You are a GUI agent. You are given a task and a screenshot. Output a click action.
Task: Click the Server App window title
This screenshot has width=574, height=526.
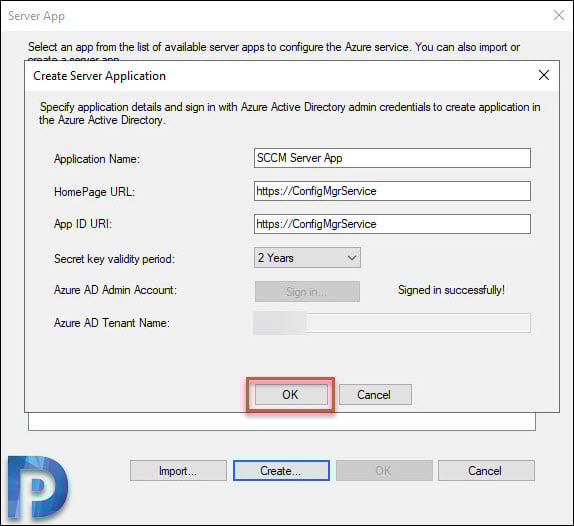[x=36, y=16]
